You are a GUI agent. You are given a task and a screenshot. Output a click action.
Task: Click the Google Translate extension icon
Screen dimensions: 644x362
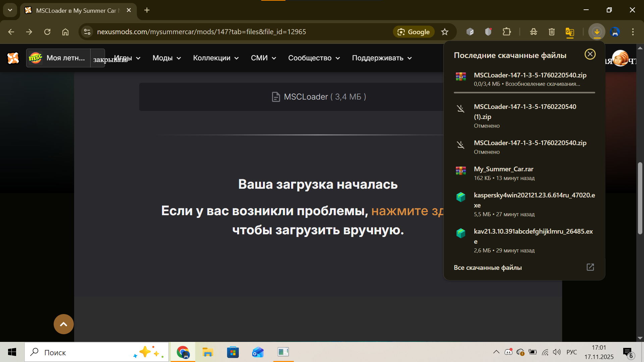click(x=570, y=32)
